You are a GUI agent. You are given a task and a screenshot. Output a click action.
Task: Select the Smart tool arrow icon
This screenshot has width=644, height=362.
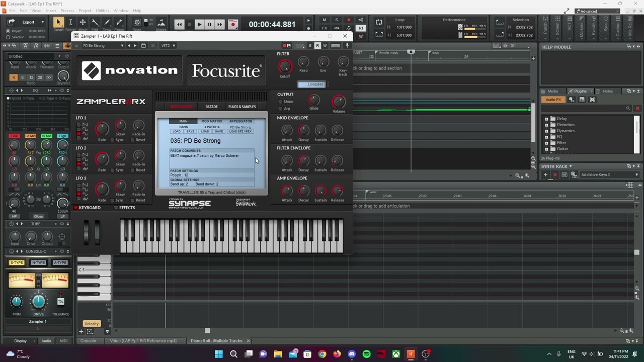(58, 22)
